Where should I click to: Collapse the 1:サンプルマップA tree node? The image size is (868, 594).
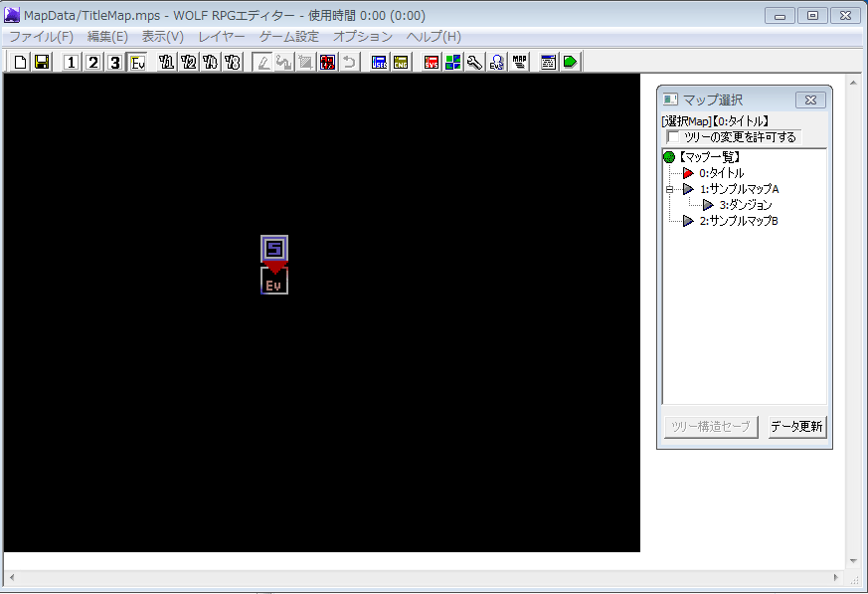669,189
